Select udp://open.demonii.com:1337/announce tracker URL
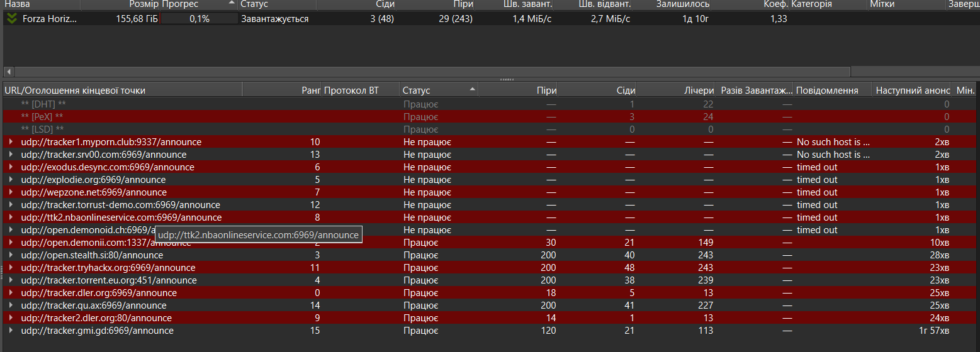Viewport: 980px width, 352px height. [x=106, y=243]
